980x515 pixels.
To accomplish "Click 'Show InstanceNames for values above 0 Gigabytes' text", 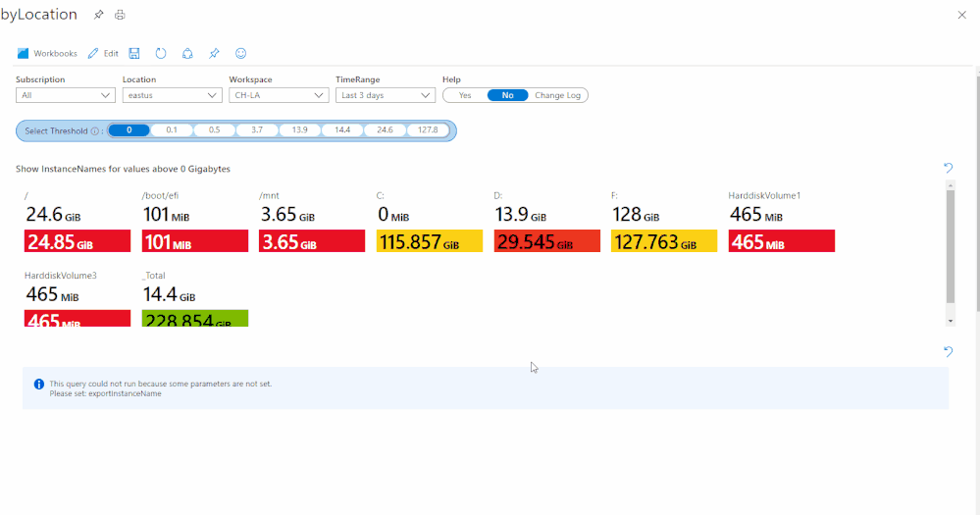I will pos(124,169).
